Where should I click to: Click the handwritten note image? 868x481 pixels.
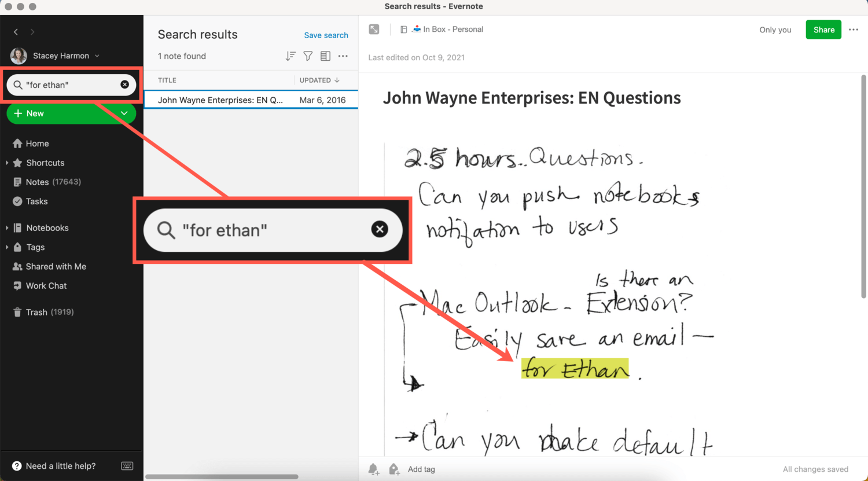[x=550, y=298]
